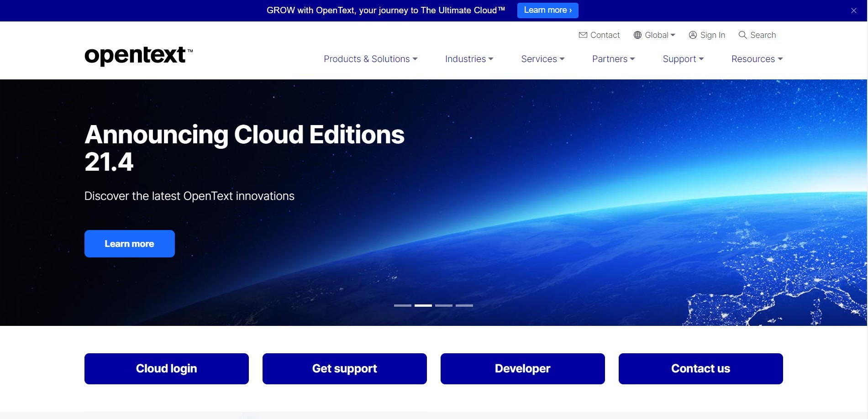The height and width of the screenshot is (419, 868).
Task: Close the top announcement banner
Action: coord(853,10)
